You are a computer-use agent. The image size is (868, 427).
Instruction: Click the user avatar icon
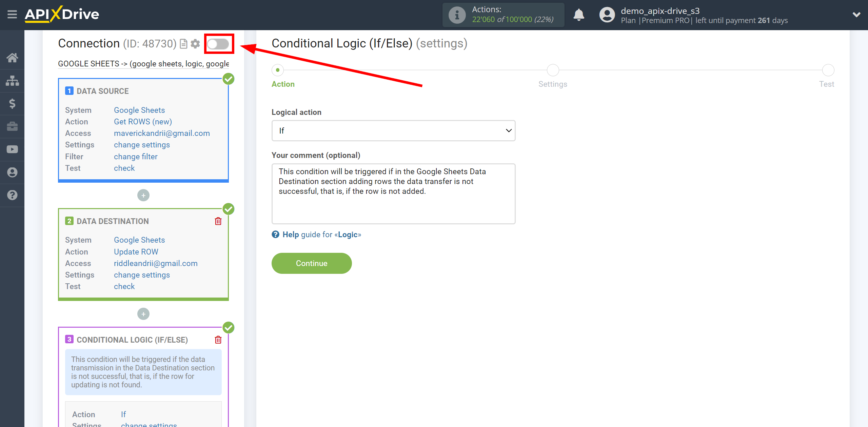[607, 15]
